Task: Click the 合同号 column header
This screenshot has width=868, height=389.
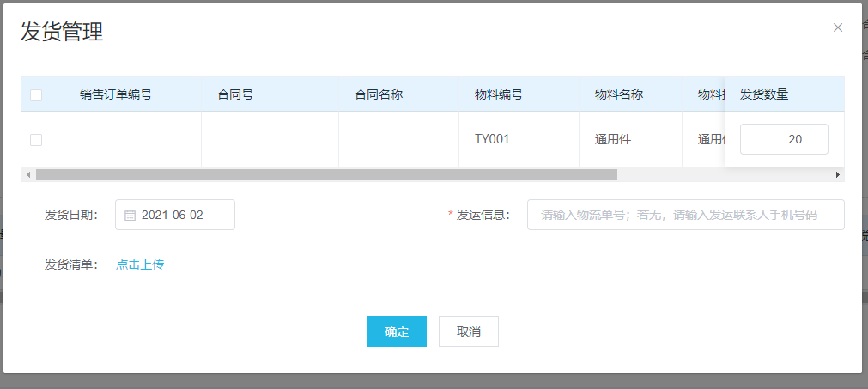Action: (x=235, y=94)
